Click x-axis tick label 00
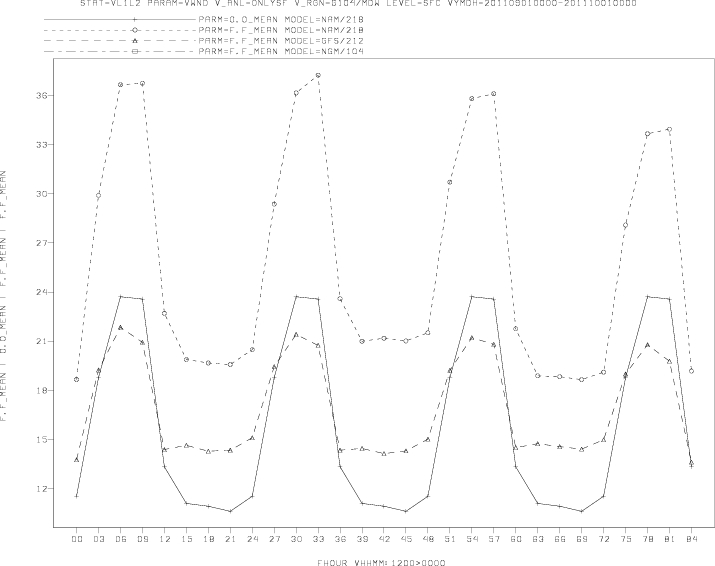 (x=77, y=539)
